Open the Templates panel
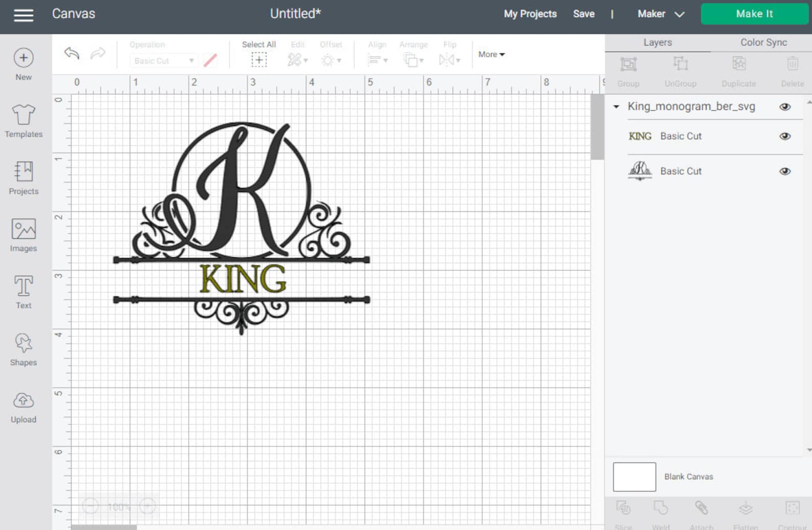The image size is (812, 530). (x=24, y=121)
